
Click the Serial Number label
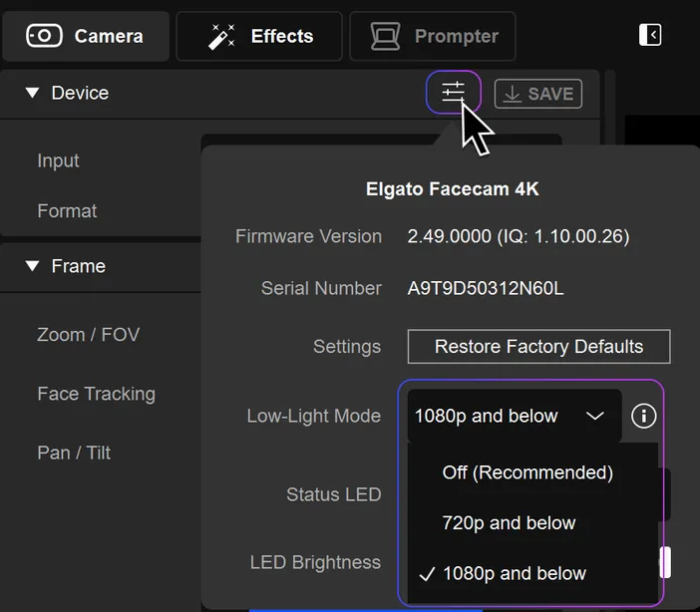point(321,288)
